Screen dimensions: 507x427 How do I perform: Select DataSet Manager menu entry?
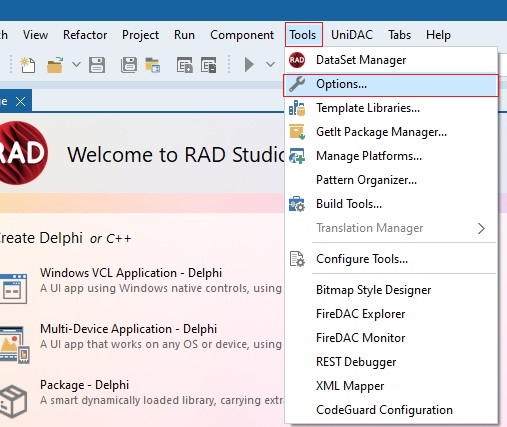pos(391,60)
